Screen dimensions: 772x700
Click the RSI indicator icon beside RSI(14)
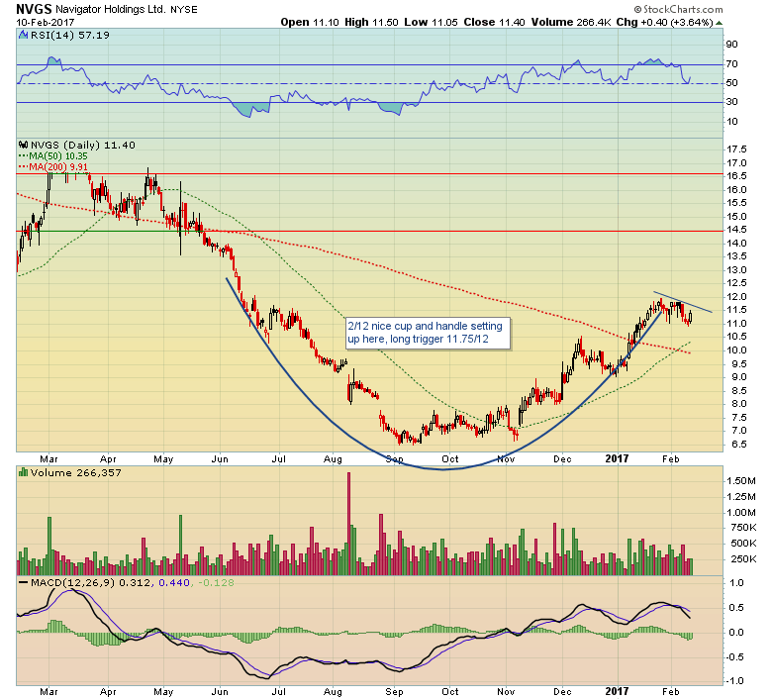(x=23, y=35)
